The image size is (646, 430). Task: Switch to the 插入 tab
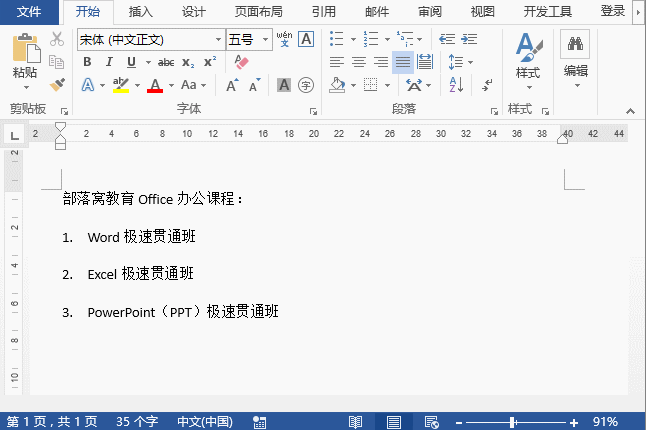pyautogui.click(x=140, y=12)
